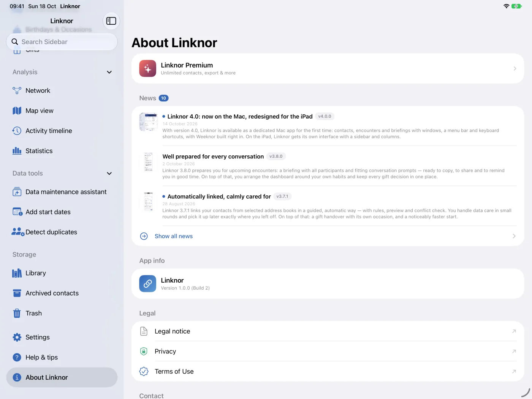Viewport: 532px width, 399px height.
Task: Open the Archived contacts box icon
Action: [x=17, y=293]
